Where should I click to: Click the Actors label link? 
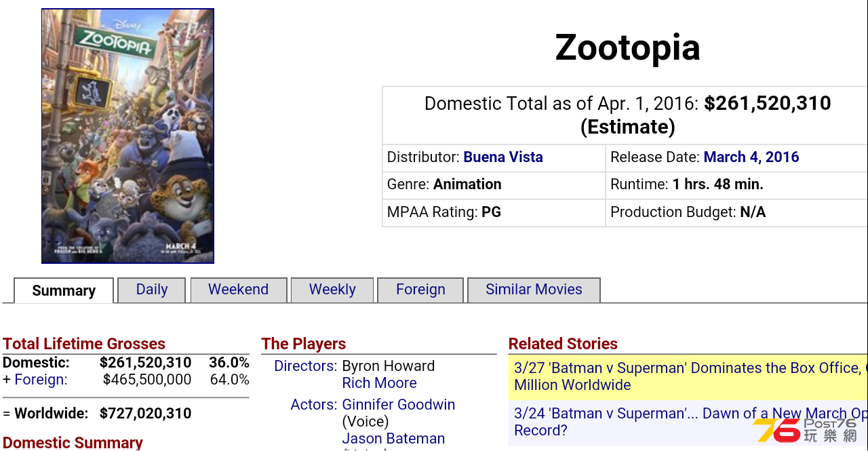tap(313, 405)
